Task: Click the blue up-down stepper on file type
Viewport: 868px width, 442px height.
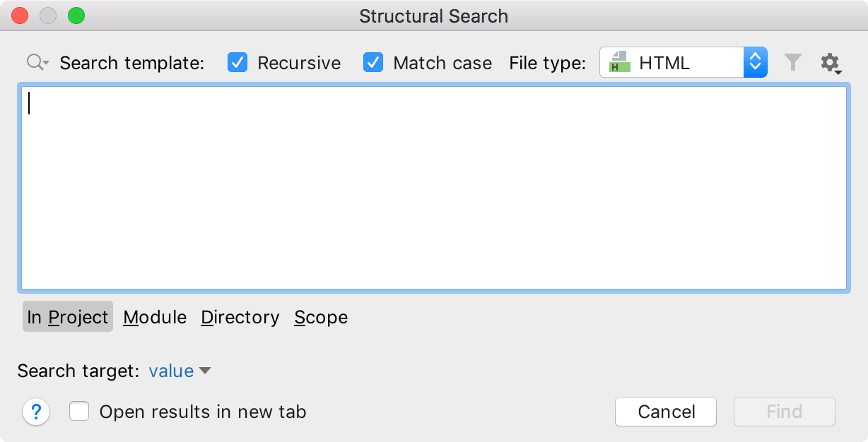Action: [x=755, y=62]
